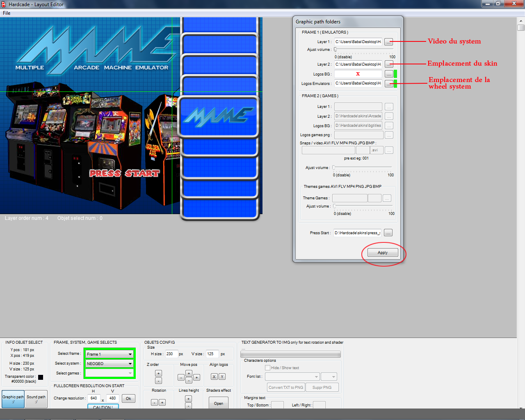Click Align logos X button
Screen dimensions: 525x420
click(x=214, y=377)
